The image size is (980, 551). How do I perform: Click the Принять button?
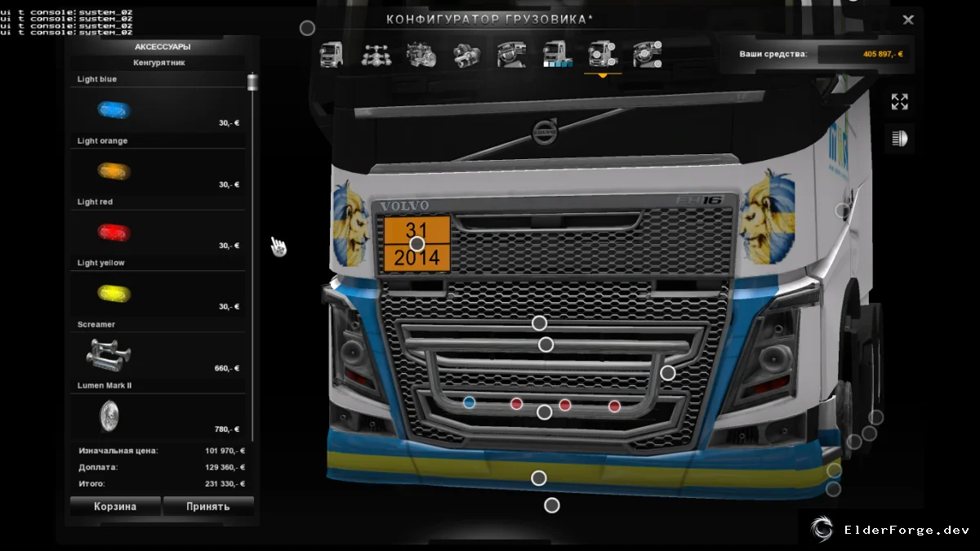pos(208,506)
